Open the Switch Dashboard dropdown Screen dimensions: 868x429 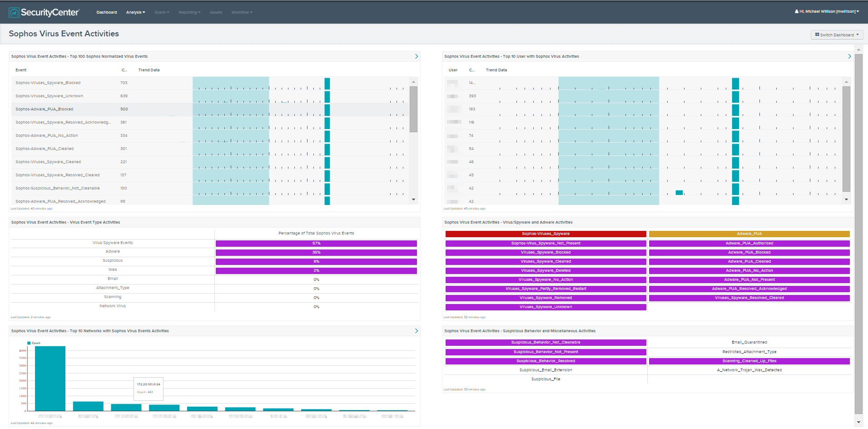pyautogui.click(x=837, y=35)
